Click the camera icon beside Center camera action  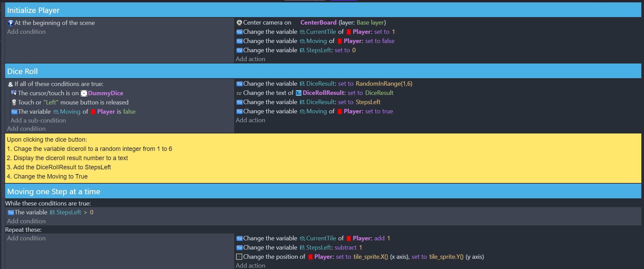coord(239,23)
